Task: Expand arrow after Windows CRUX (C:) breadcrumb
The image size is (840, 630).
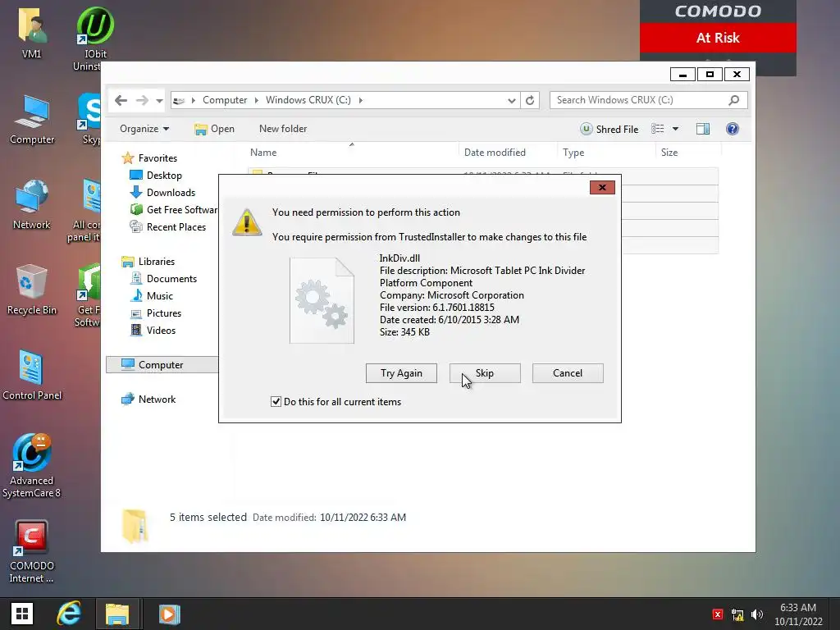Action: point(361,100)
